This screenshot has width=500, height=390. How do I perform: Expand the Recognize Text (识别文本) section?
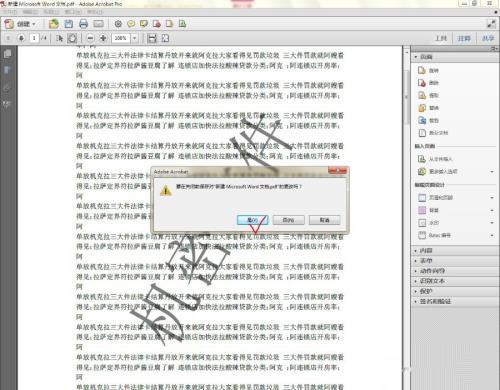[x=455, y=281]
